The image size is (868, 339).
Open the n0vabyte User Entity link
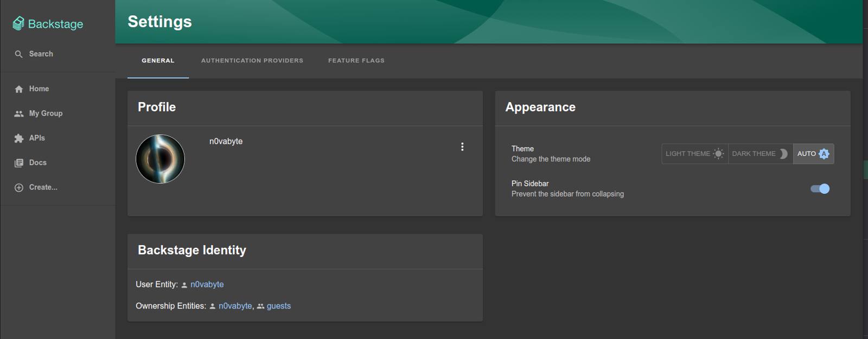pyautogui.click(x=207, y=284)
